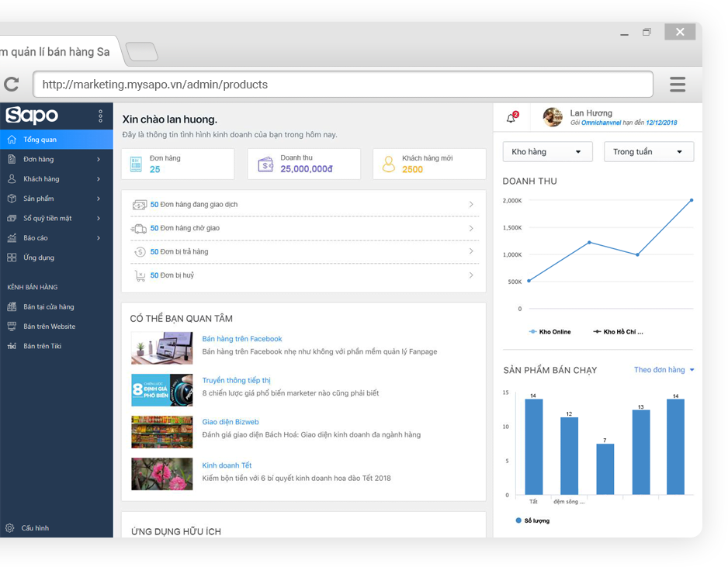Toggle the Số lượng bar chart legend
This screenshot has width=728, height=567.
click(532, 520)
